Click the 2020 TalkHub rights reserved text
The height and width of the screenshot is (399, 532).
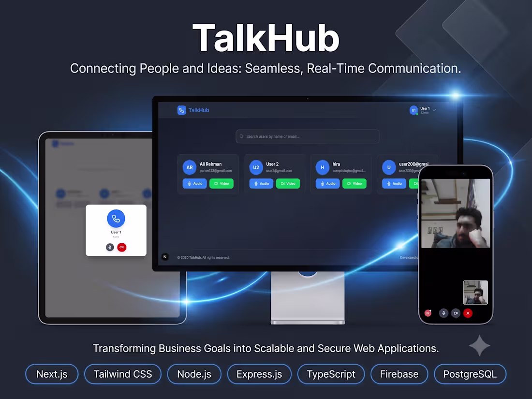203,257
